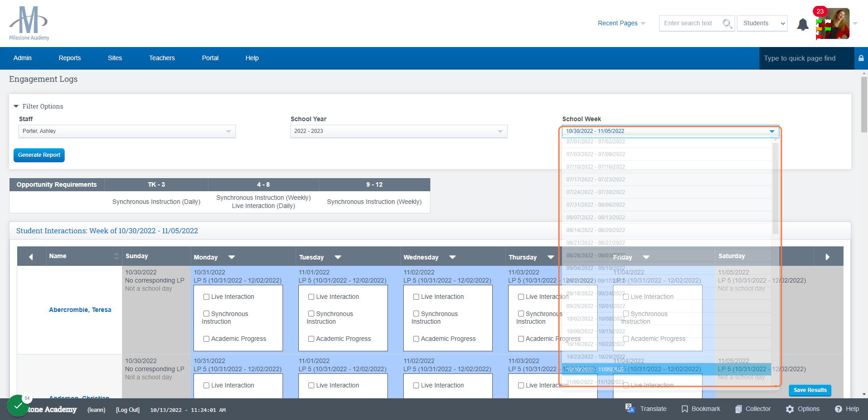
Task: Open the Options gear in footer
Action: click(x=790, y=409)
